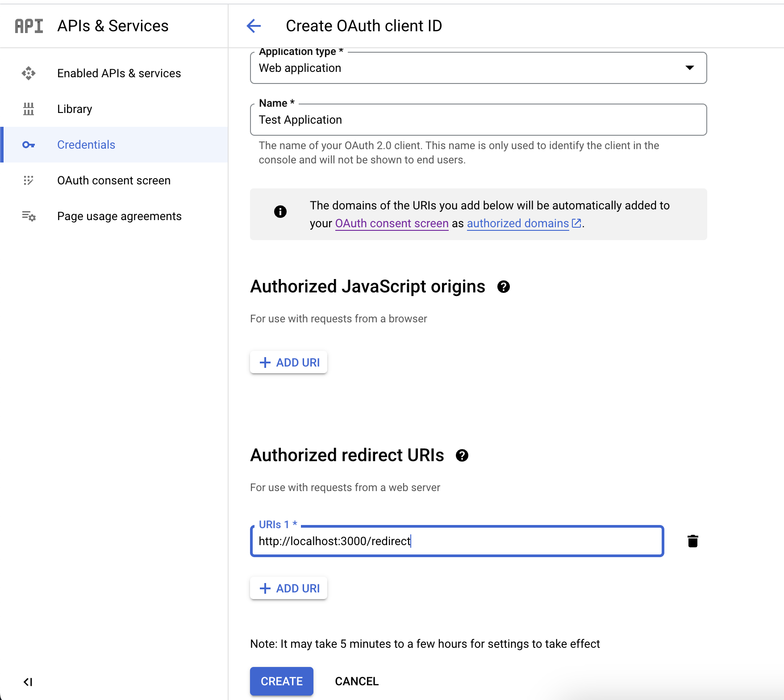Add URI under Authorized redirect URIs
This screenshot has height=700, width=784.
[x=289, y=588]
